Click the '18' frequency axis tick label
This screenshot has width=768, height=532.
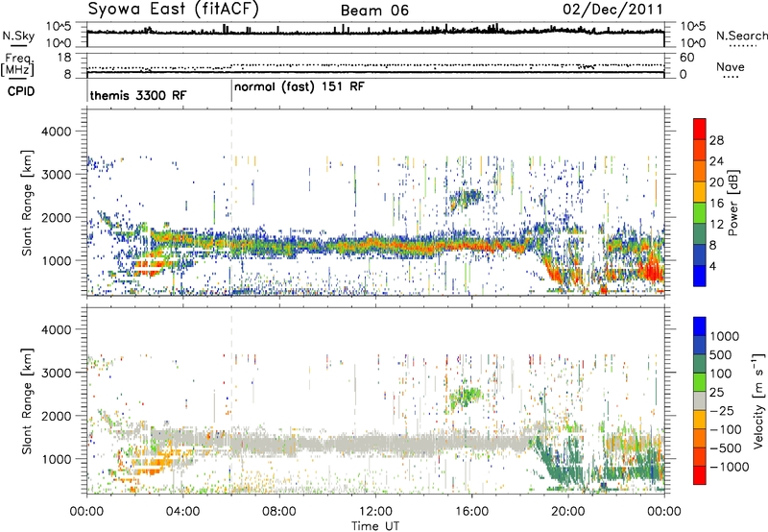64,57
